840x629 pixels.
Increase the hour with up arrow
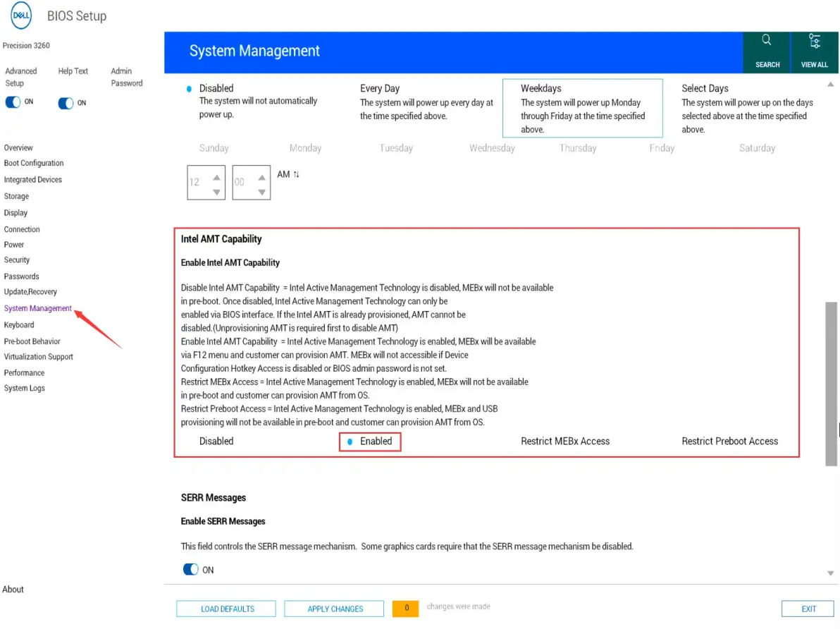[x=216, y=177]
